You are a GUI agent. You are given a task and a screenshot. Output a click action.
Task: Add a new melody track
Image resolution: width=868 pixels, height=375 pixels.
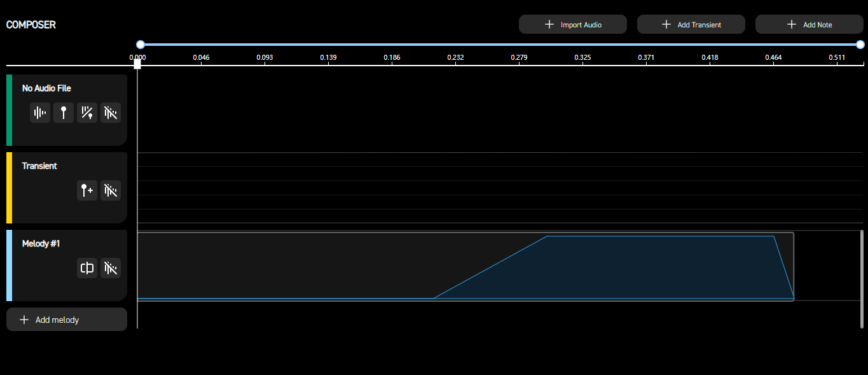[x=67, y=320]
